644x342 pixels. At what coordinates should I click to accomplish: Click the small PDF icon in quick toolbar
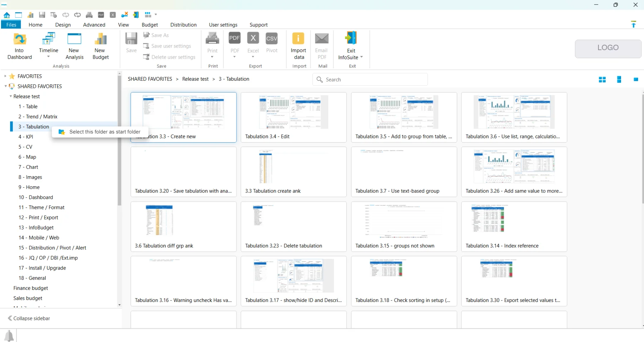click(101, 15)
